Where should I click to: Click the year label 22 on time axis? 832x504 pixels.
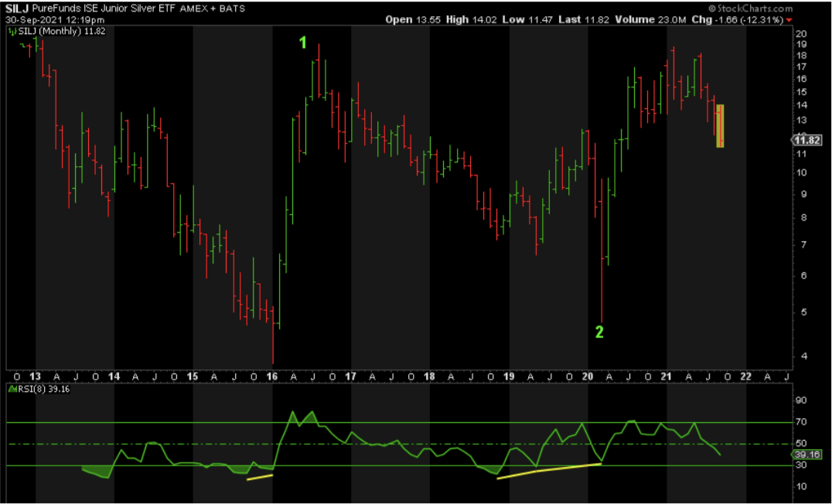[745, 376]
